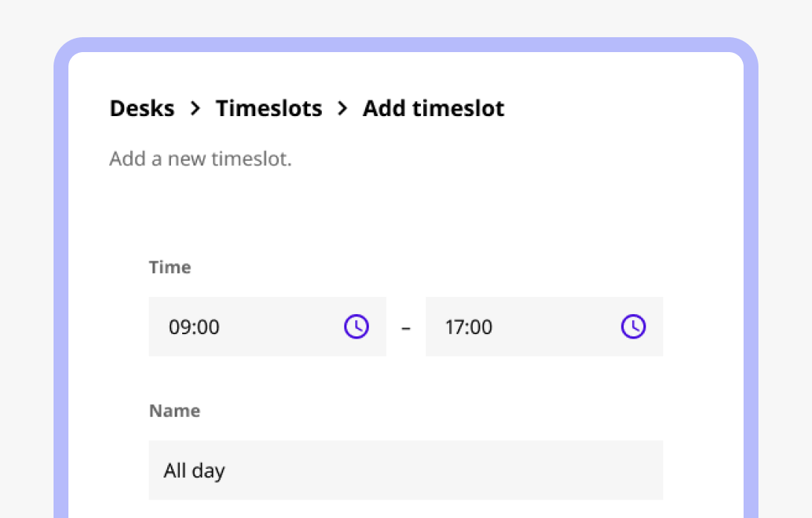Focus the end time input field
This screenshot has width=812, height=518.
[544, 327]
